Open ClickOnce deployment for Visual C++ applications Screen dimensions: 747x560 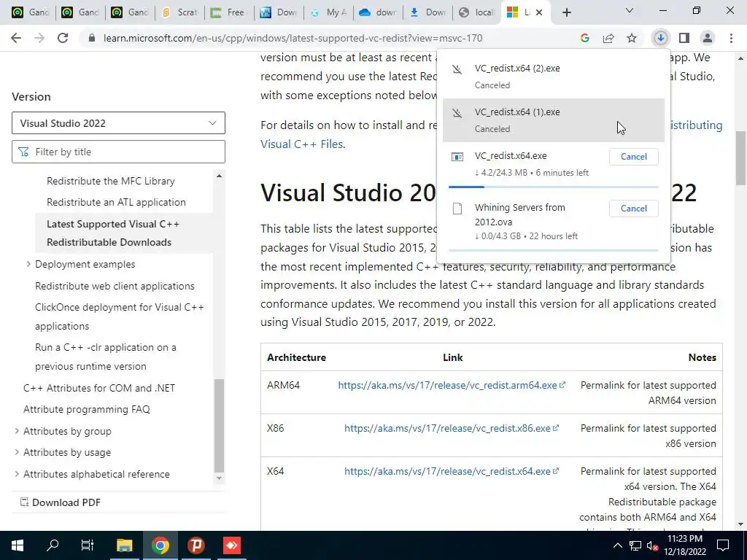point(119,316)
